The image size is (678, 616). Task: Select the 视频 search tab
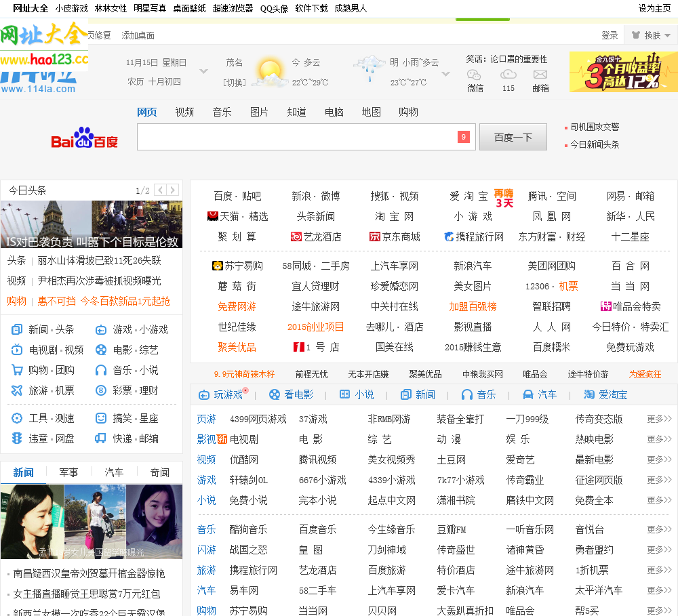pyautogui.click(x=184, y=112)
